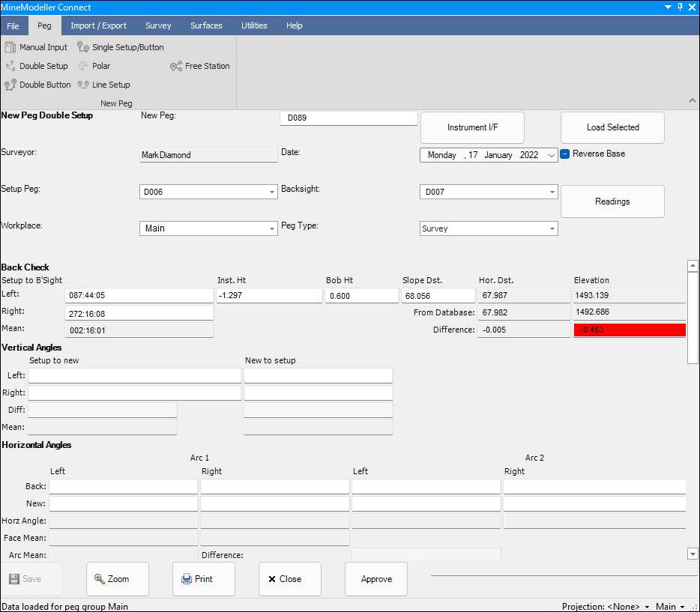
Task: Select the Polar peg tool
Action: coord(94,66)
